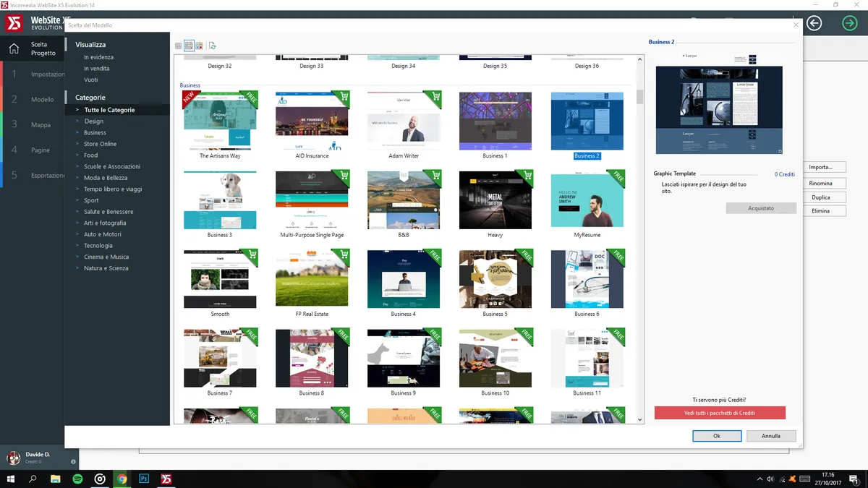
Task: Select step 1 Impostazioni in the sidebar
Action: (x=33, y=74)
